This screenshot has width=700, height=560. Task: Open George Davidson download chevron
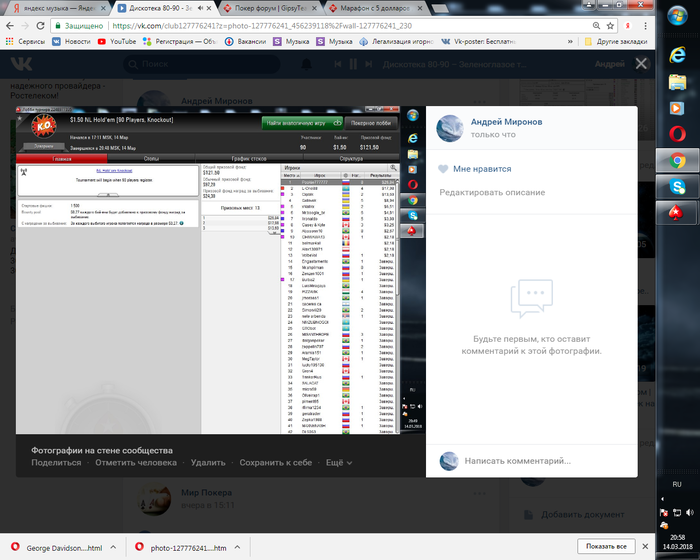click(x=113, y=547)
